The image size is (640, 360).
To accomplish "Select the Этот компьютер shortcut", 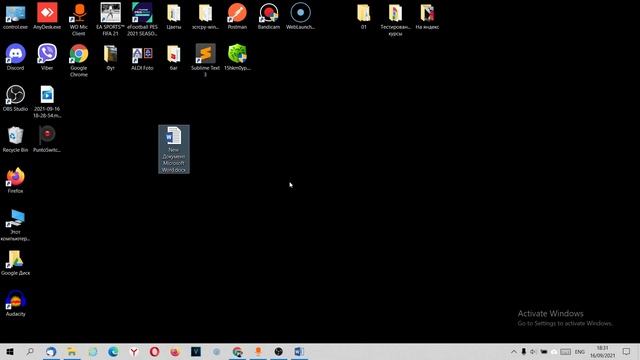I will (x=16, y=225).
